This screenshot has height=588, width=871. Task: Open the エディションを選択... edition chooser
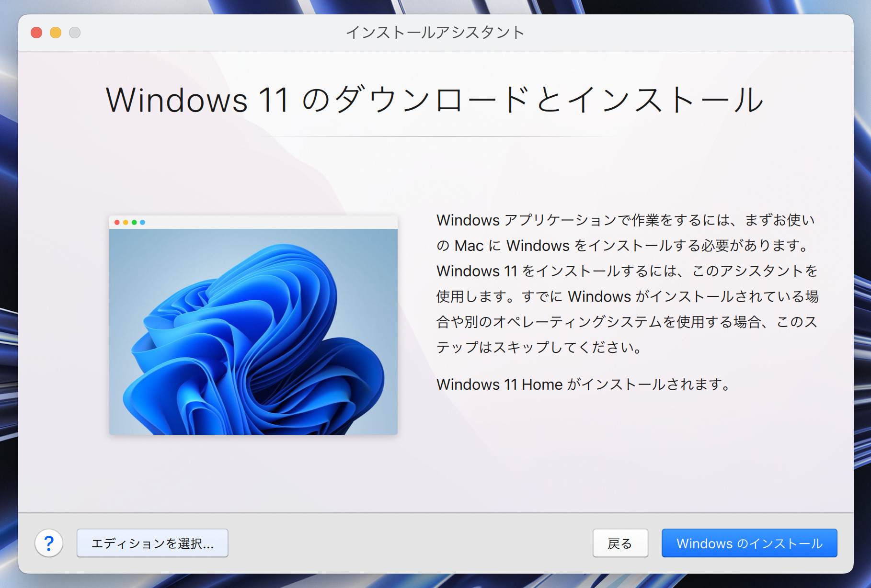(152, 543)
